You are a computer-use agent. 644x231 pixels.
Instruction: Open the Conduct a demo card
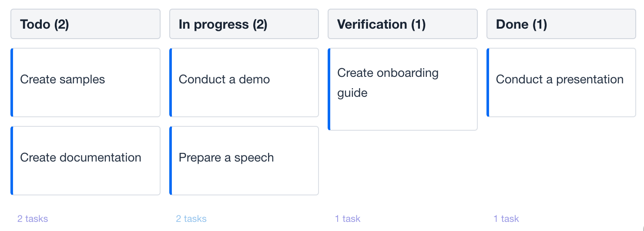click(244, 82)
